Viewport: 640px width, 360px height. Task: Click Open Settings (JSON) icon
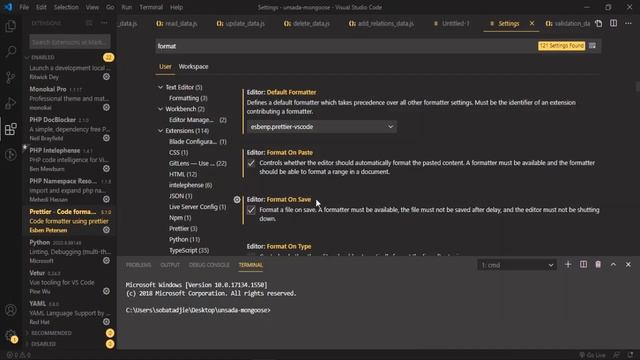coord(598,24)
